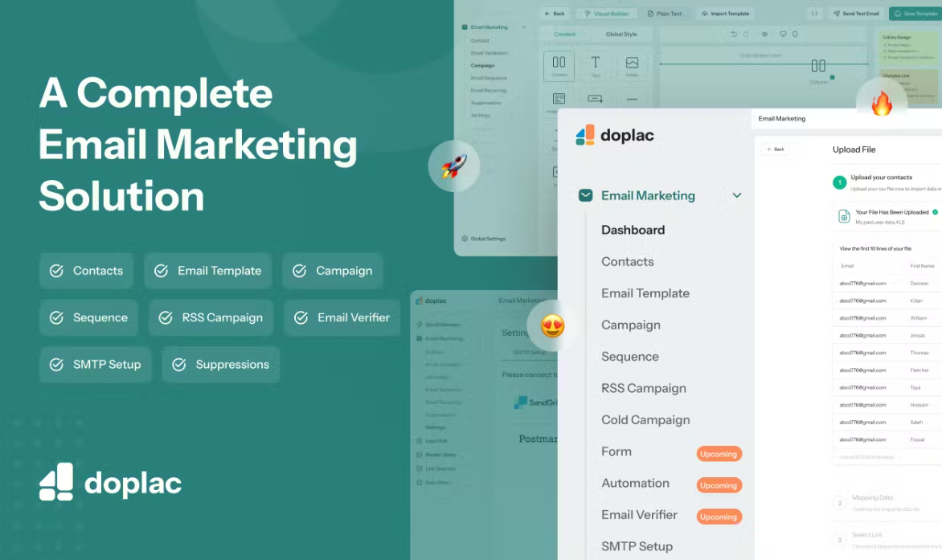This screenshot has height=560, width=942.
Task: Open Email Sequence in the builder sidebar
Action: click(489, 78)
